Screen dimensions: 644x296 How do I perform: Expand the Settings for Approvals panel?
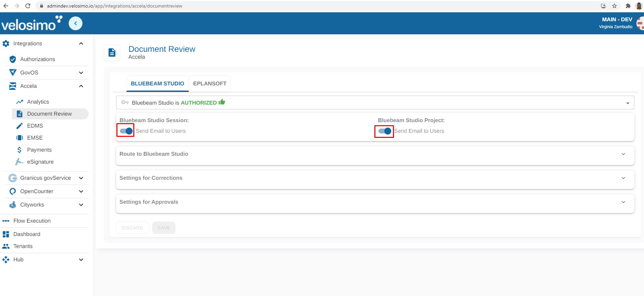point(623,202)
